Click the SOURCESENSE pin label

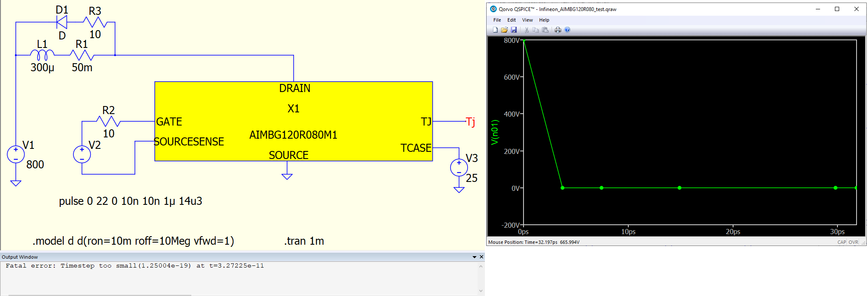[x=189, y=142]
